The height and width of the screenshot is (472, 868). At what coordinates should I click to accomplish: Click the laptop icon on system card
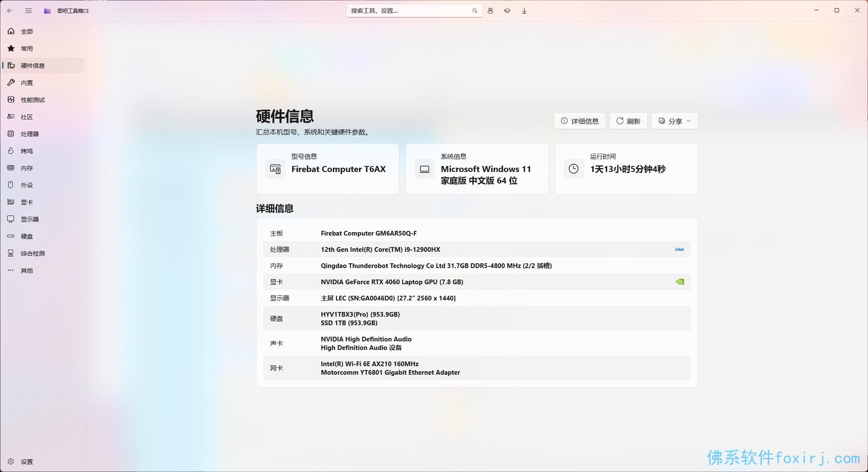click(424, 169)
